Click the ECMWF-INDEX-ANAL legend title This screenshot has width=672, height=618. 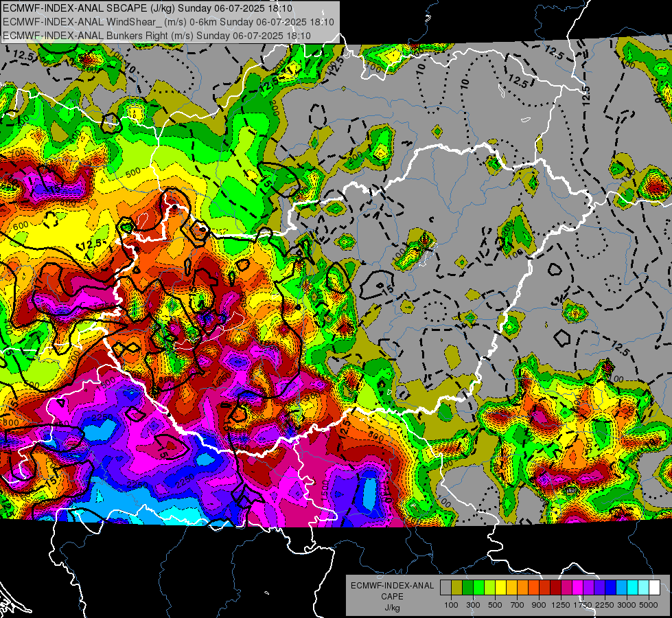[x=392, y=586]
